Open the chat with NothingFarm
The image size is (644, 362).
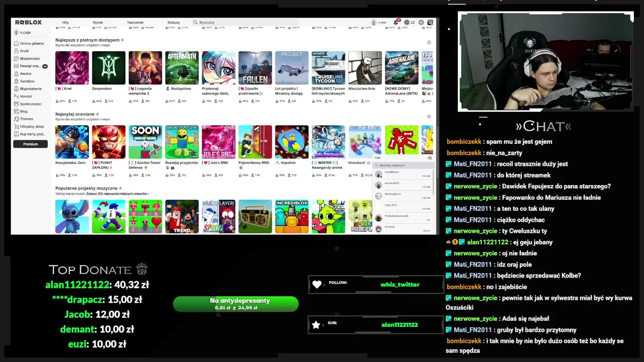coord(403,196)
